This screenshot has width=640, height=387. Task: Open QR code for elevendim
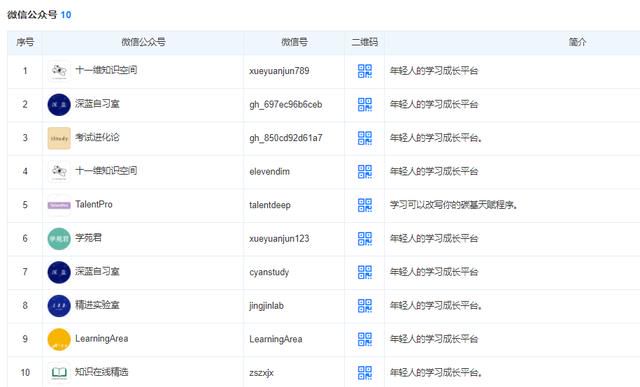[x=364, y=171]
